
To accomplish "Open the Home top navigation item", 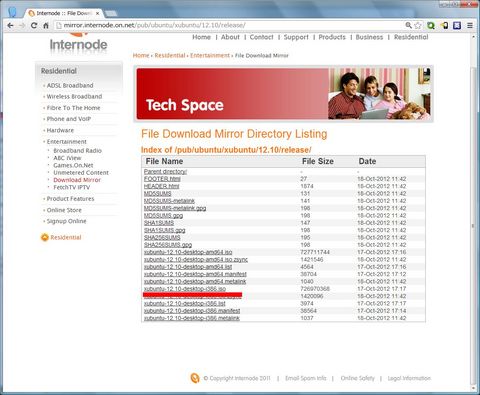I will 201,37.
